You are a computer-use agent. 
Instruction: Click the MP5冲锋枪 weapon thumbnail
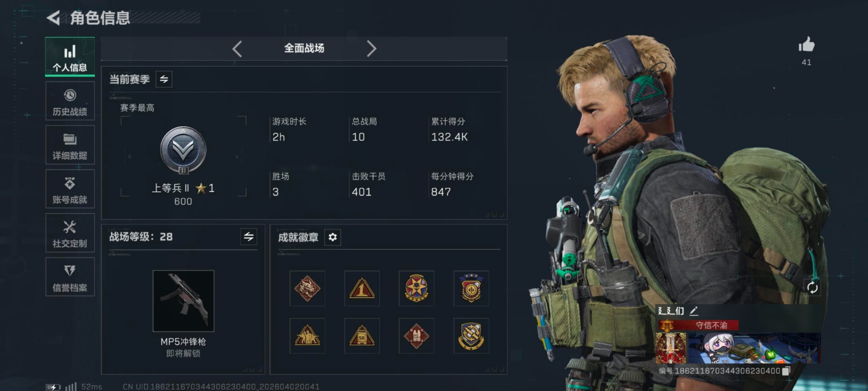(184, 301)
